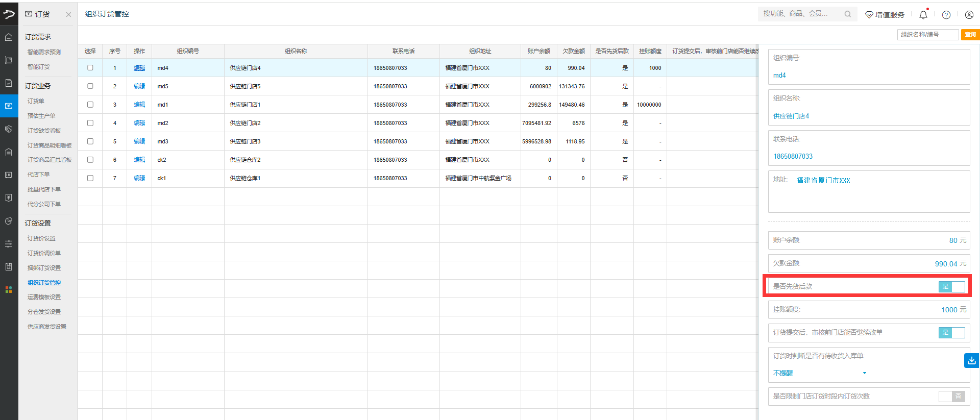The image size is (980, 420).
Task: Select the checkbox for row ck2
Action: pyautogui.click(x=90, y=160)
